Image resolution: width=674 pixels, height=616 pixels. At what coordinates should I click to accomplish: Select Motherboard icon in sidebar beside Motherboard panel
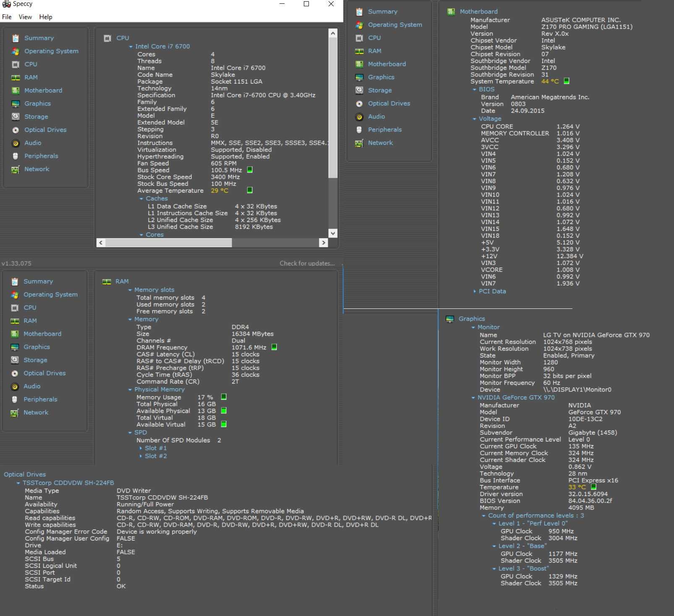pyautogui.click(x=359, y=64)
